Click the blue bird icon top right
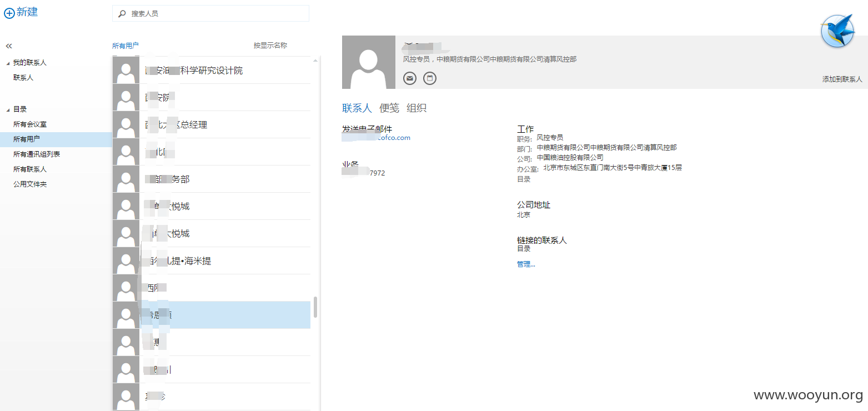The image size is (868, 411). 837,31
